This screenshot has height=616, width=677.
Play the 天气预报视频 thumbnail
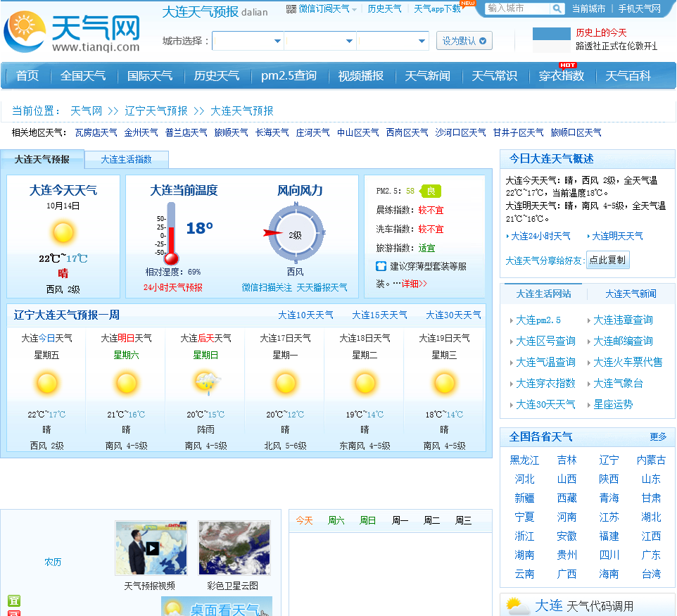pos(151,548)
